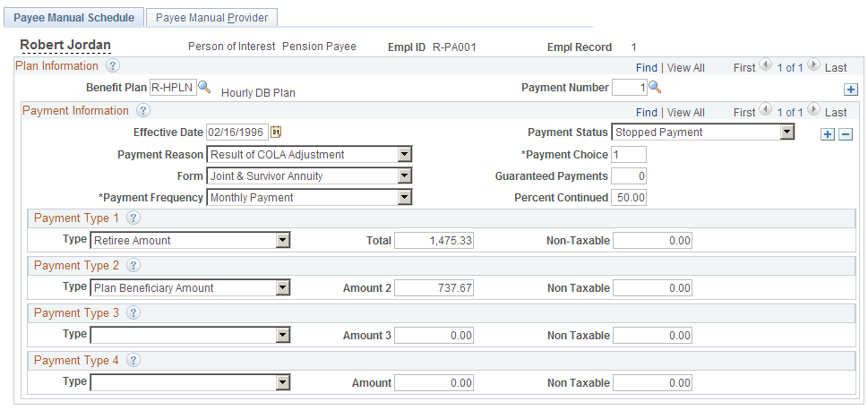Screen dimensions: 868x410
Task: Focus Payment Type 1 Non-Taxable field
Action: tap(653, 240)
